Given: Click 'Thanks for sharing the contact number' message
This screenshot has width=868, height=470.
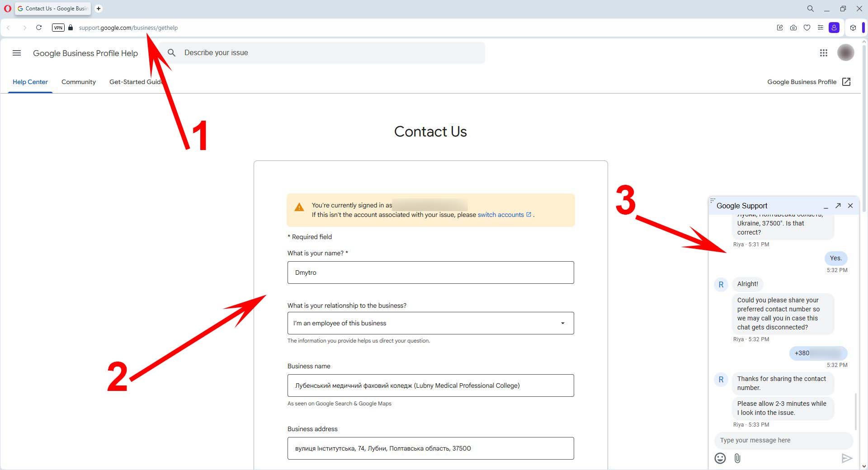Looking at the screenshot, I should coord(783,383).
